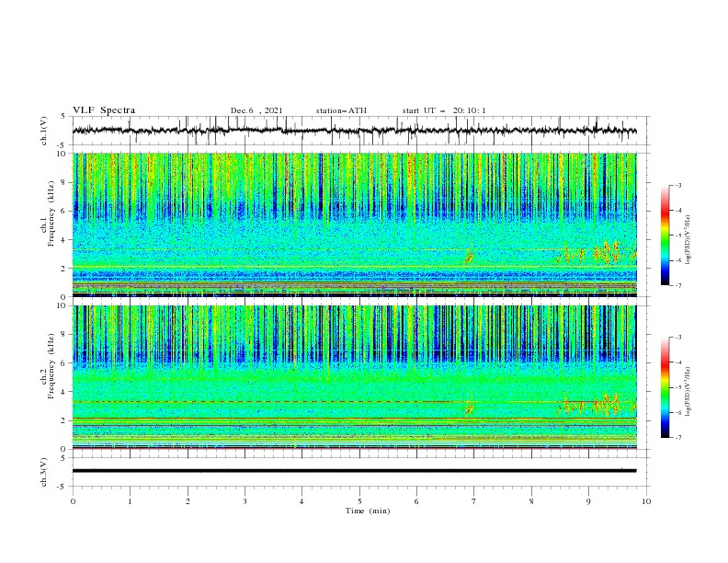Image resolution: width=728 pixels, height=563 pixels.
Task: Click the "5" tick on ch.1(V) axis
Action: (x=63, y=117)
